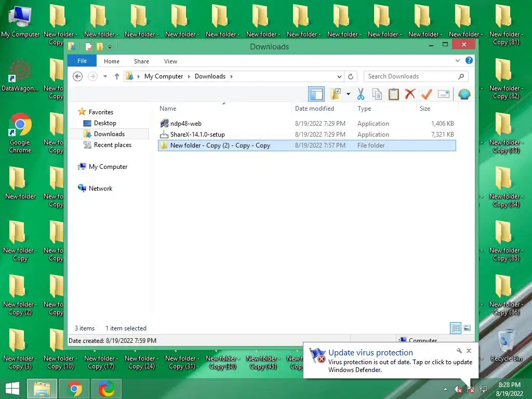Viewport: 532px width, 399px height.
Task: Select My Computer in navigation pane
Action: click(108, 167)
